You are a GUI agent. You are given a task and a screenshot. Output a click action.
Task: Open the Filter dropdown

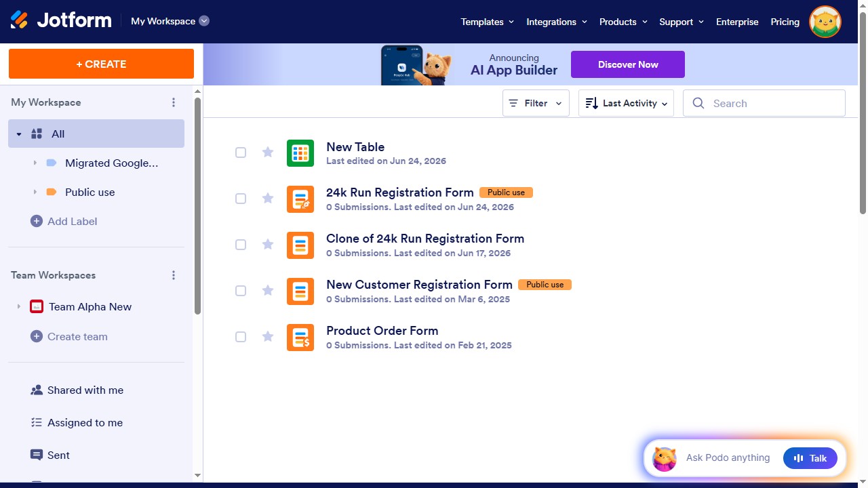[x=536, y=103]
